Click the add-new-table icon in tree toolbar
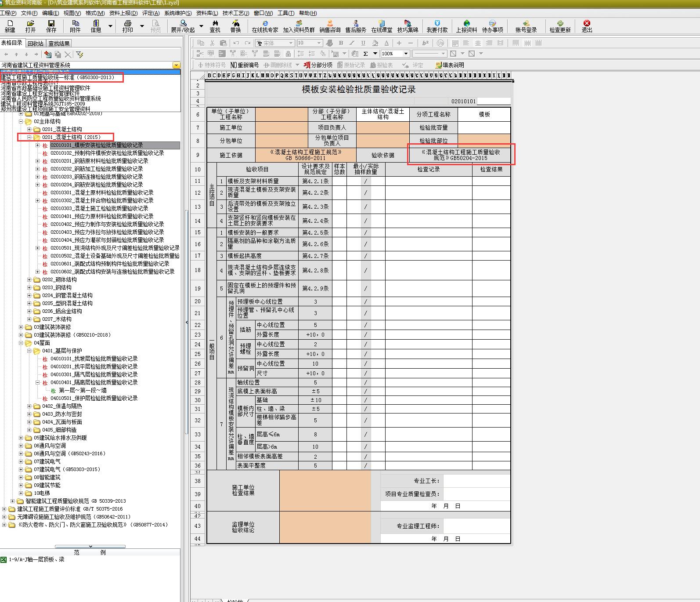700x602 pixels. point(48,54)
